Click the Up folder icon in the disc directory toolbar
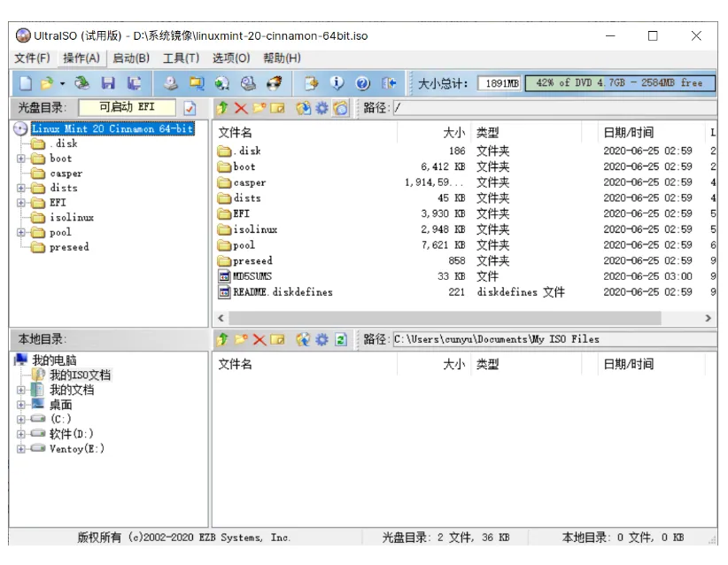 (x=222, y=108)
